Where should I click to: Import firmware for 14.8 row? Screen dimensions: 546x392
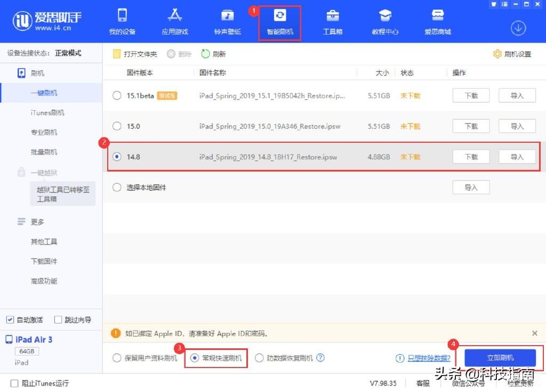(x=517, y=157)
